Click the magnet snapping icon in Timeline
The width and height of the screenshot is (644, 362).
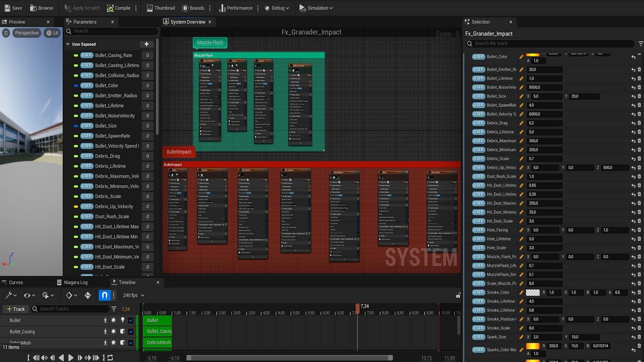pyautogui.click(x=104, y=295)
